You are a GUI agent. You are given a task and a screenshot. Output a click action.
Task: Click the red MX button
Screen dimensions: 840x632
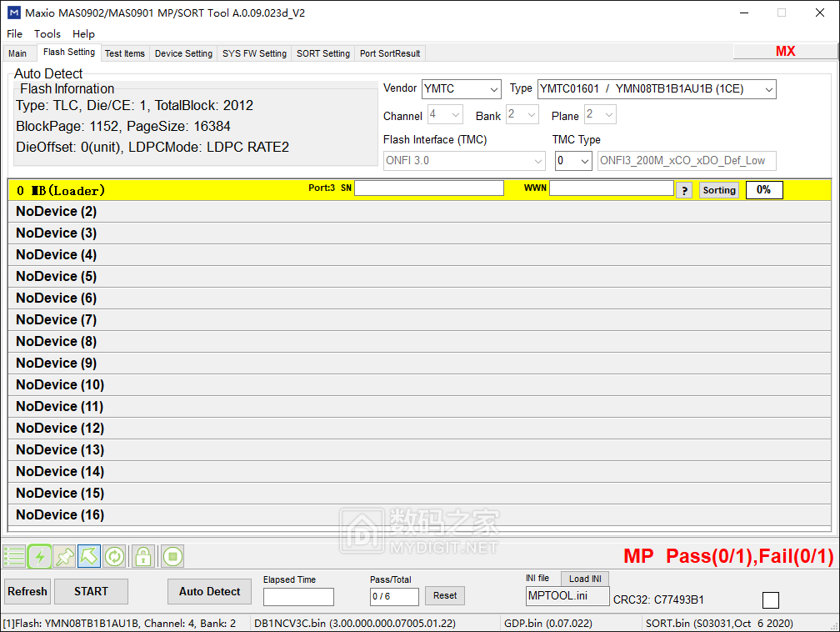click(x=785, y=52)
